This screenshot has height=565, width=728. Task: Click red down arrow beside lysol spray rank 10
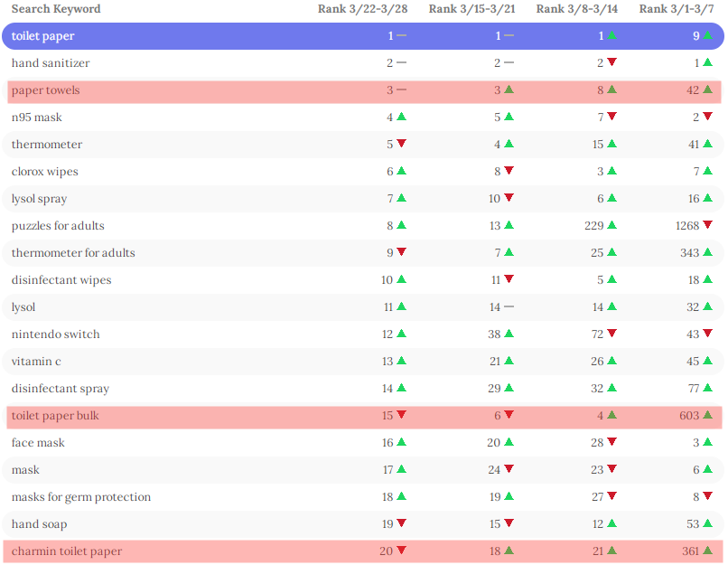[509, 197]
